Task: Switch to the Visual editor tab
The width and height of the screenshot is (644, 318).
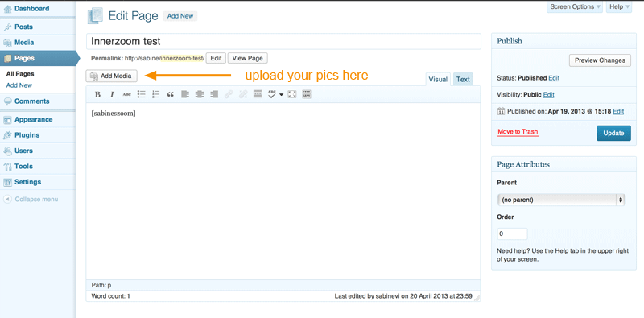Action: click(438, 79)
